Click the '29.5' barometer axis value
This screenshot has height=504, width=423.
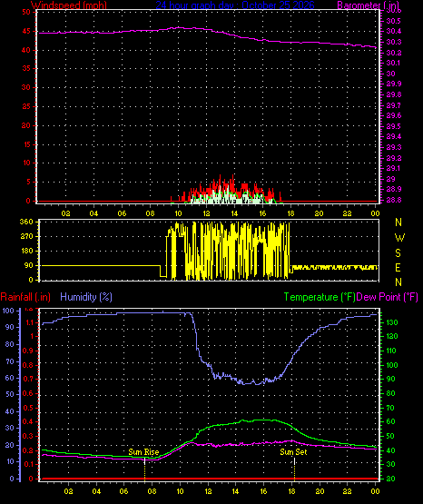tap(393, 126)
